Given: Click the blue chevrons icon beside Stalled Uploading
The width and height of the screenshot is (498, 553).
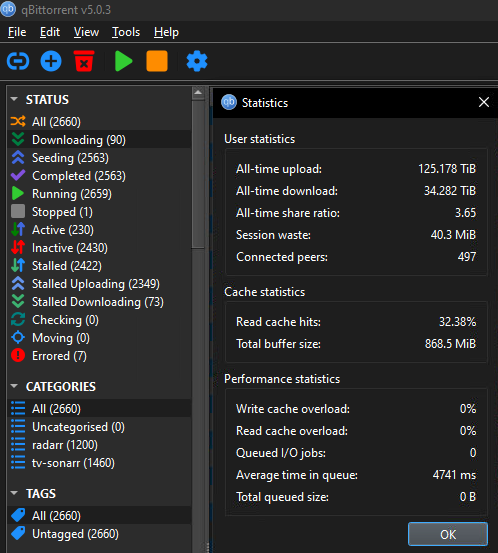Looking at the screenshot, I should (x=18, y=283).
